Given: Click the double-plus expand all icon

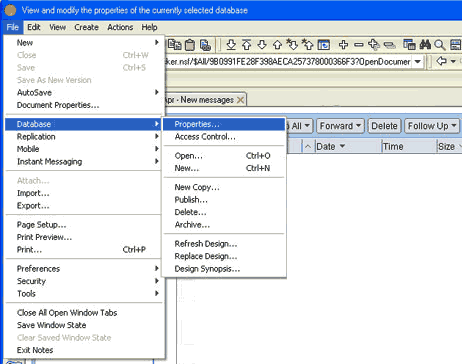Looking at the screenshot, I should tap(374, 44).
